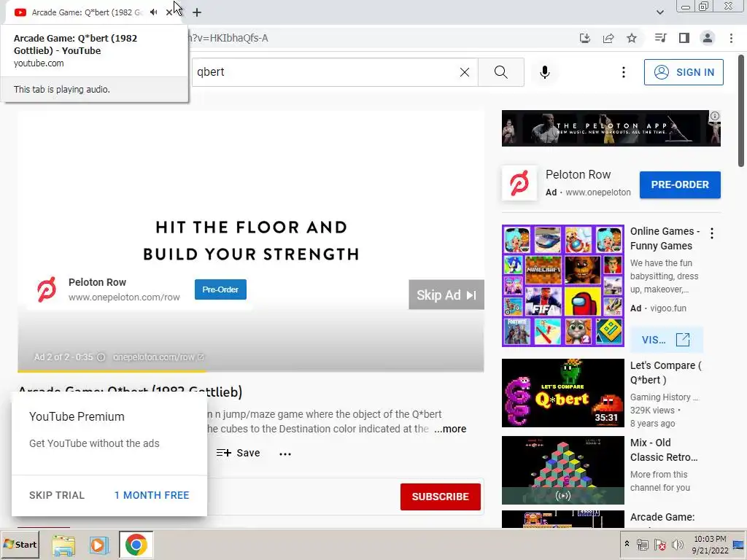
Task: Show hidden tray icons arrow
Action: coord(627,544)
